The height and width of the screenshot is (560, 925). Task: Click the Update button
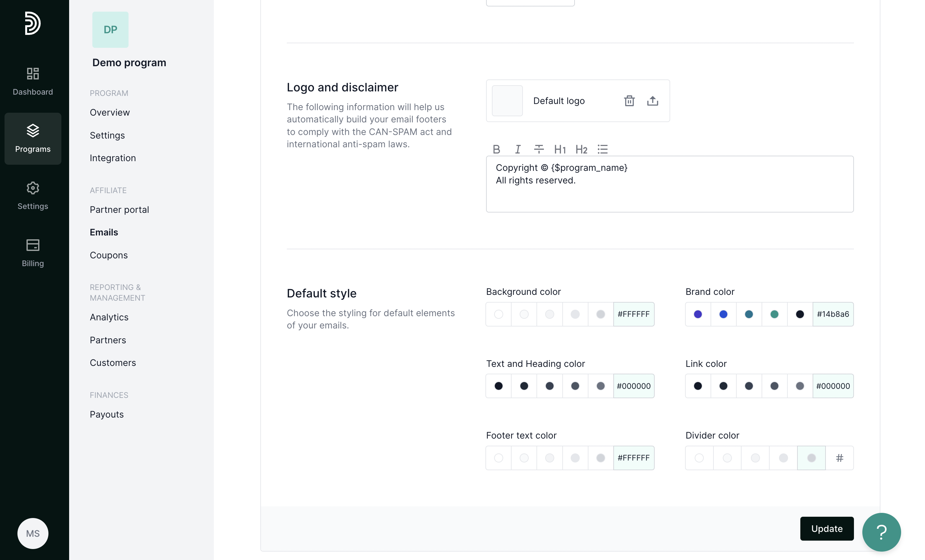(x=826, y=528)
